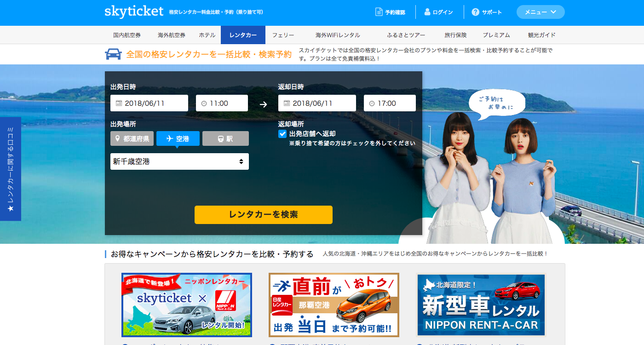Open the skyticket × ニッポンレンタカー banner
The height and width of the screenshot is (345, 644).
coord(187,305)
